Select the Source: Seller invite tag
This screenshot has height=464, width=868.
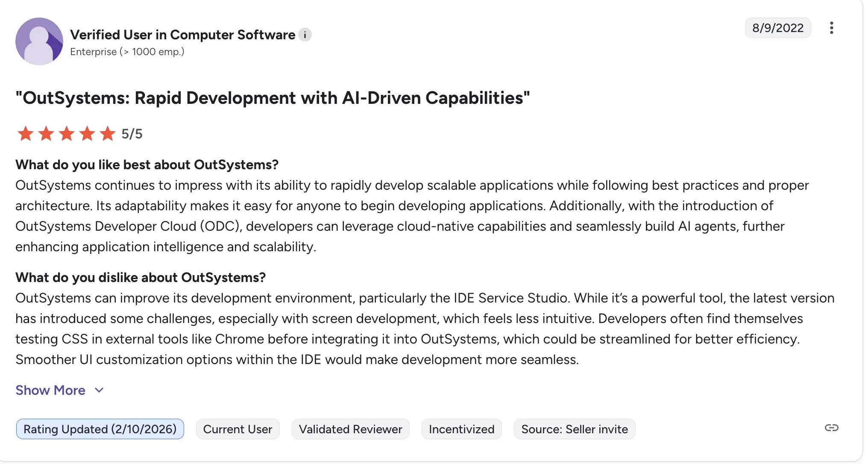(574, 429)
